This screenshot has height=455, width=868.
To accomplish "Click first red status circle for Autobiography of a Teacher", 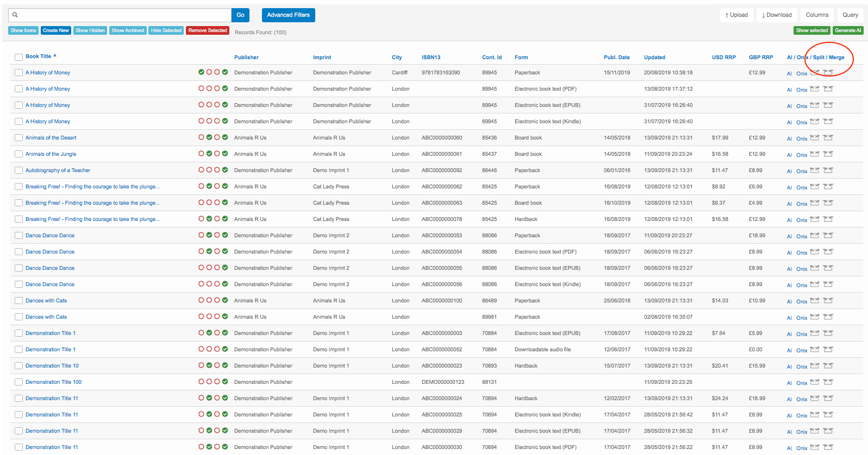I will 201,170.
